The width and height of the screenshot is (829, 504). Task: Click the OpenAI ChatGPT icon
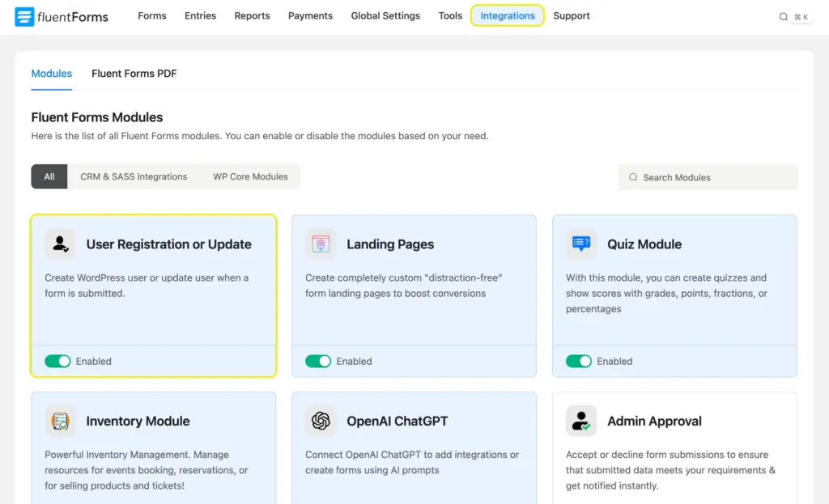click(x=321, y=421)
